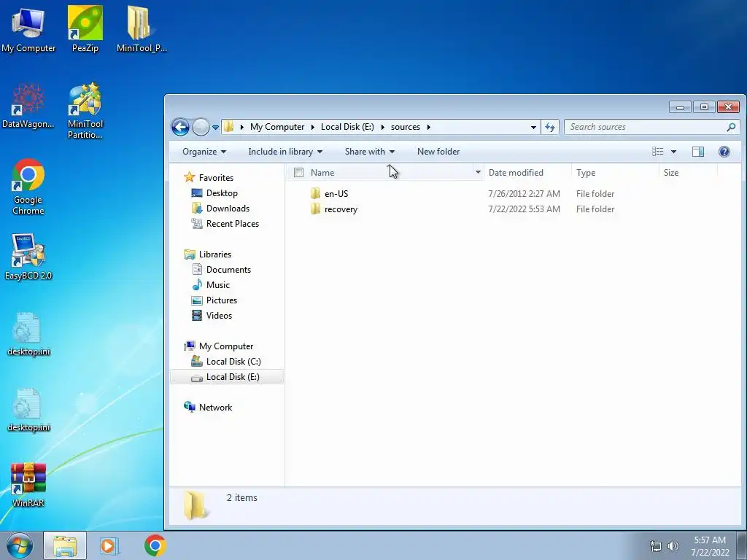Open Windows Start menu
747x560 pixels.
[x=19, y=545]
